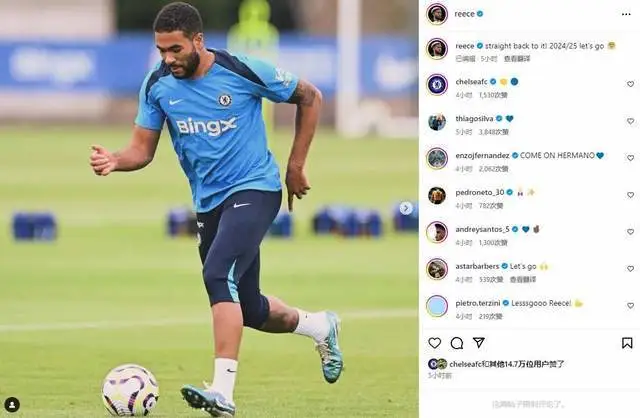640x418 pixels.
Task: Like pedroneto_30's comment heart
Action: (630, 195)
